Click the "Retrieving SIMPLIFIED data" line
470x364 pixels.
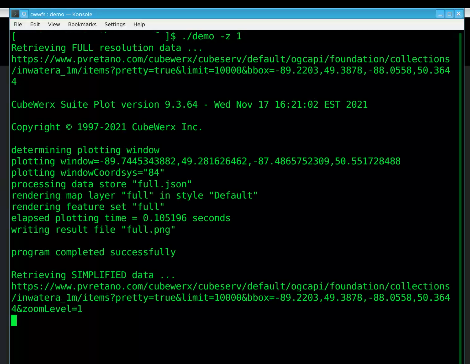click(93, 275)
